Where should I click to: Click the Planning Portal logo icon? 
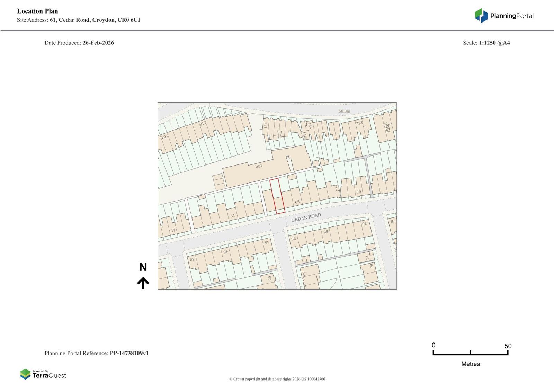coord(481,16)
